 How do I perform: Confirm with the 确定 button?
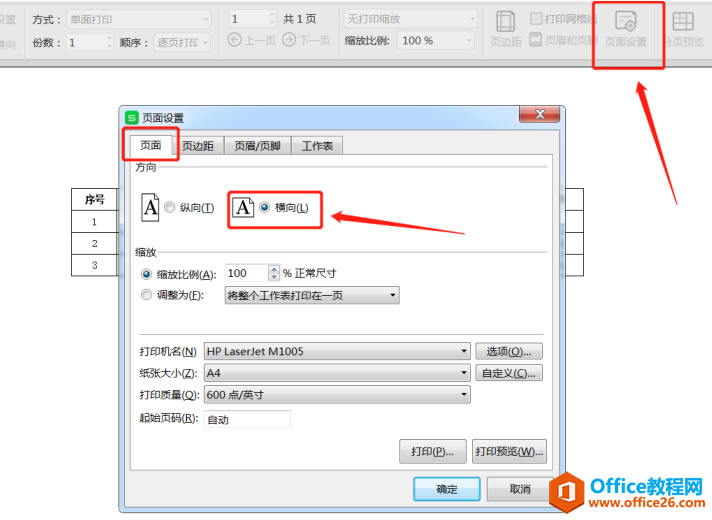[x=447, y=489]
